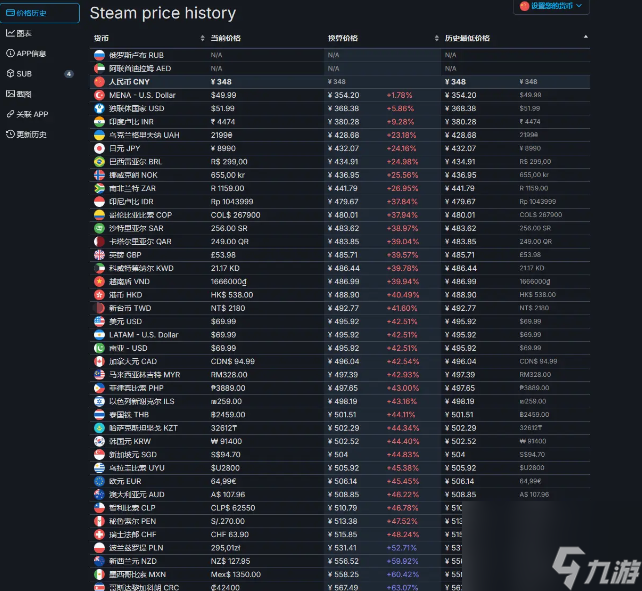Click the Canada flag icon on CAD row
This screenshot has width=642, height=591.
click(99, 361)
